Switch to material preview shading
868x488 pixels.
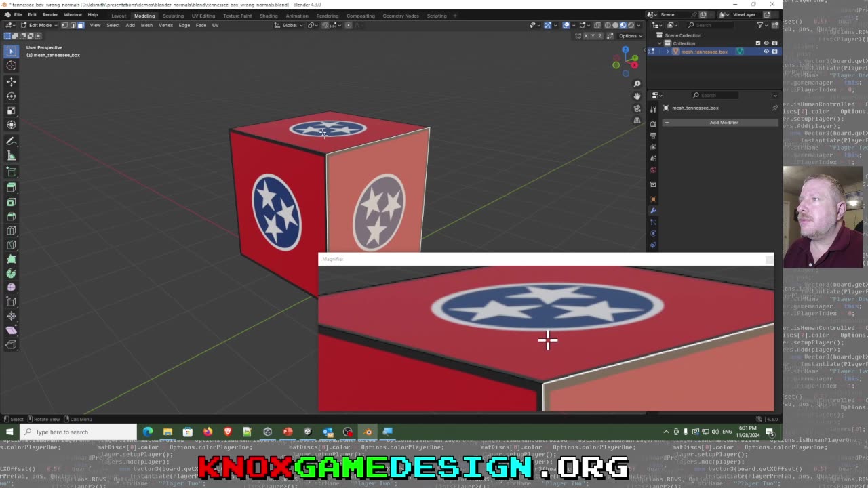[623, 25]
